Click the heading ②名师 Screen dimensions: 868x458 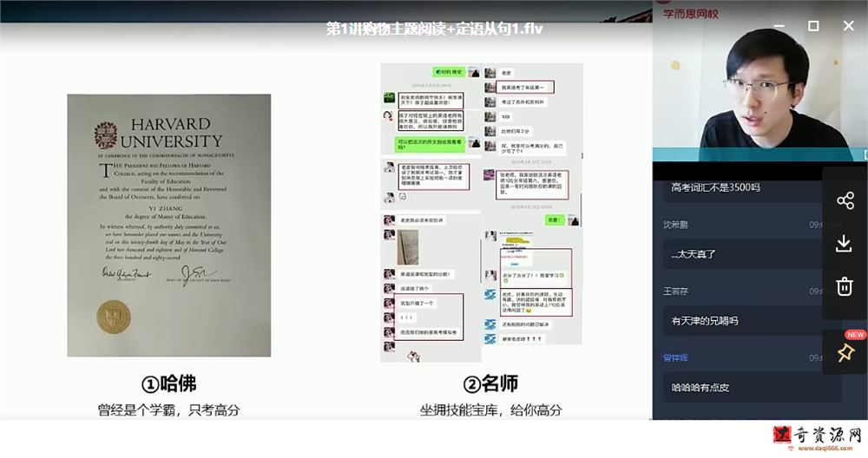click(x=490, y=383)
